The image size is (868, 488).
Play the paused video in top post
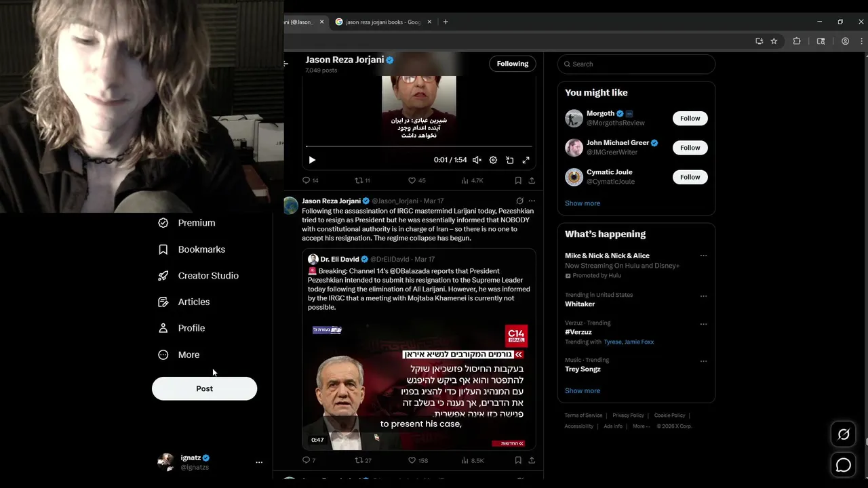(312, 160)
